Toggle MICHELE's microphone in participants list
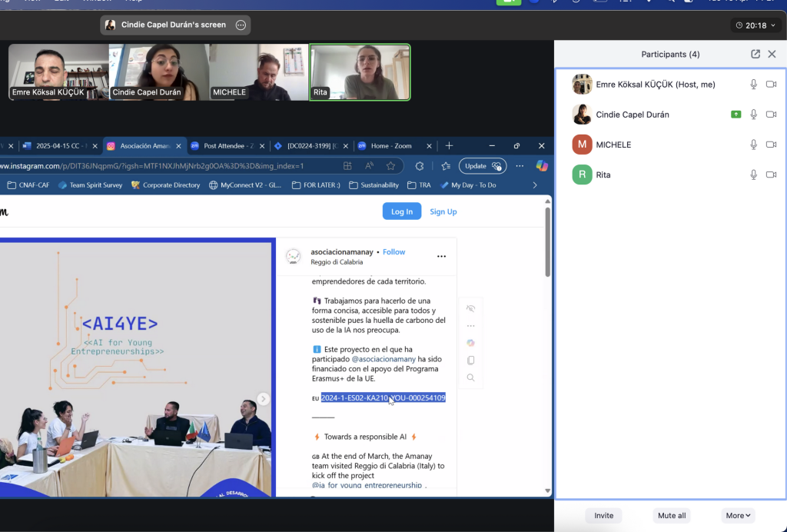This screenshot has height=532, width=787. click(x=753, y=145)
